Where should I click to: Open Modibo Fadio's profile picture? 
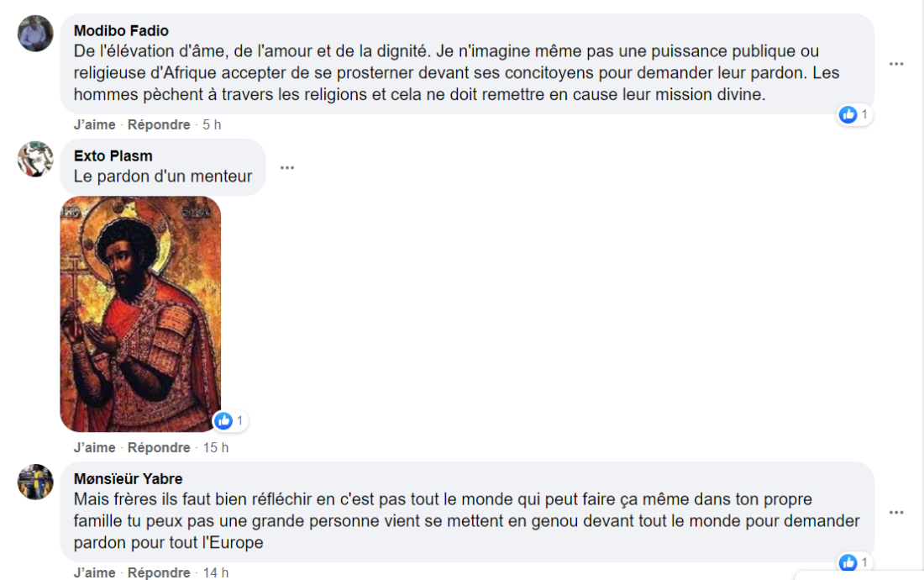point(35,33)
